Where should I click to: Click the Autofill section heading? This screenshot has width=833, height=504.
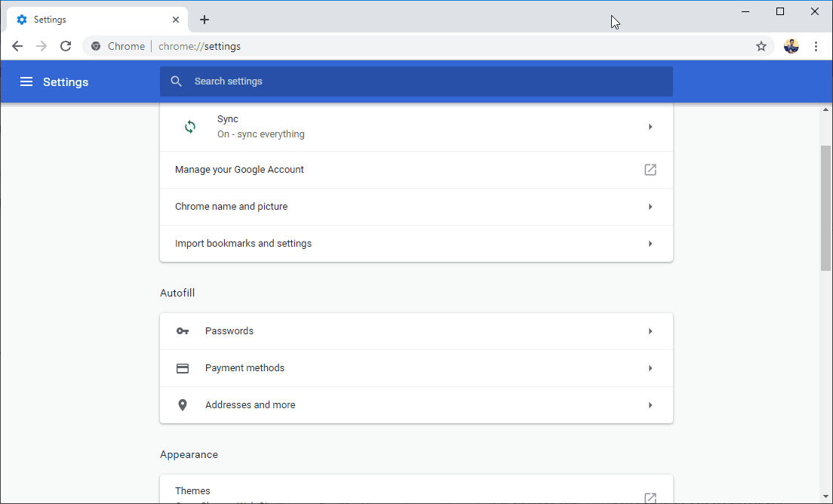177,293
